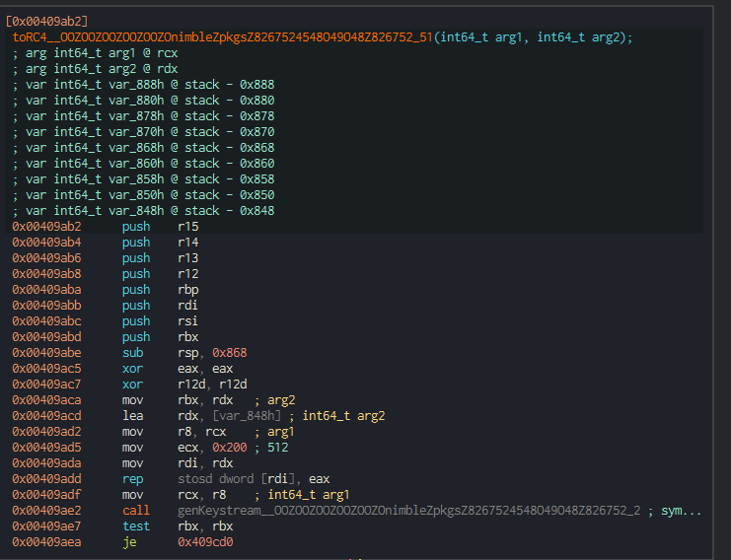Click the 0x868 immediate in sub rsp
Image resolution: width=731 pixels, height=560 pixels.
(x=230, y=353)
